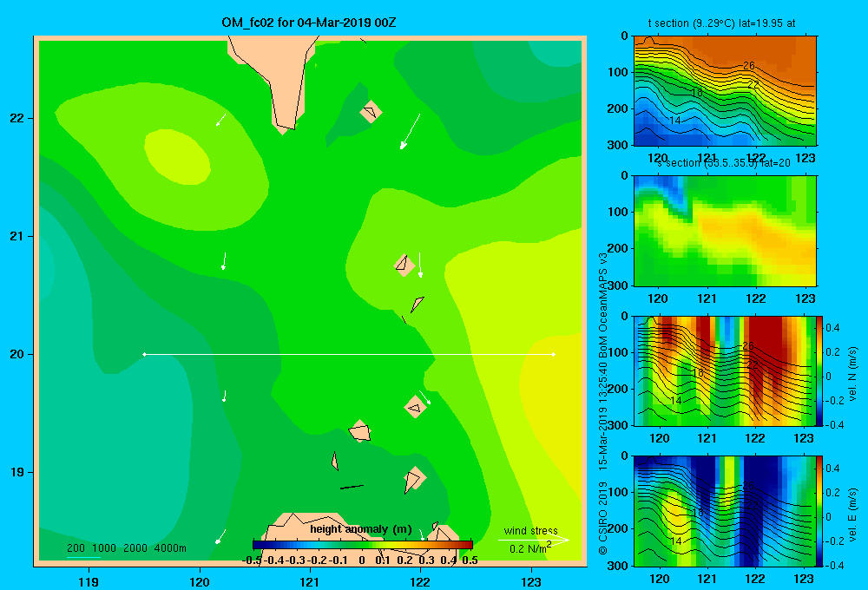Click the 't section (9..29°C) lat=19.95' heading
This screenshot has height=590, width=868.
click(721, 23)
